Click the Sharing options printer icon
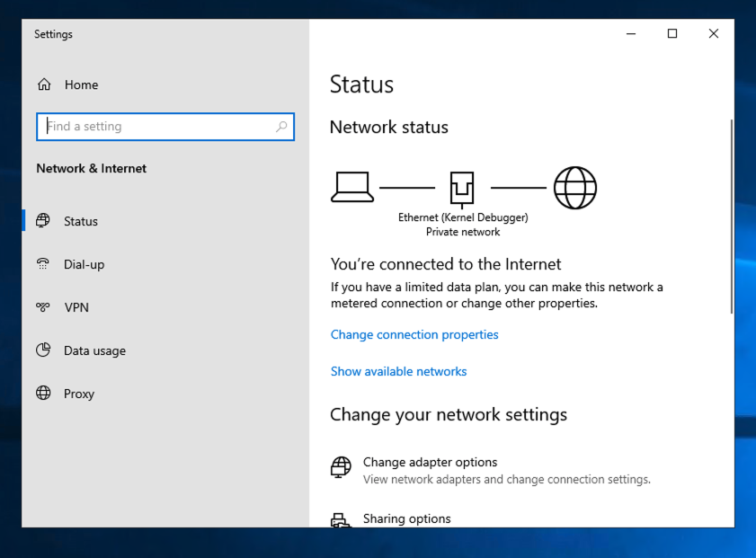756x558 pixels. [340, 520]
